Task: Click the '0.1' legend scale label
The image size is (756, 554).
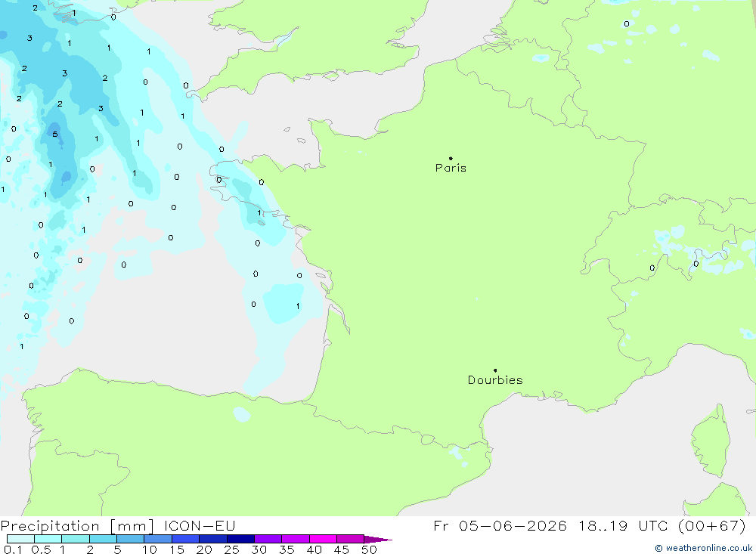Action: 13,549
